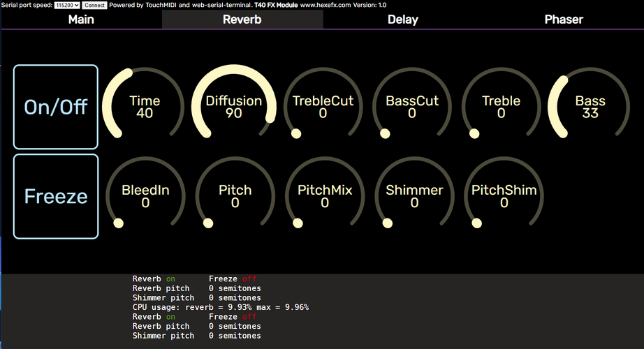This screenshot has height=349, width=644.
Task: Switch to the Delay tab
Action: click(x=403, y=20)
